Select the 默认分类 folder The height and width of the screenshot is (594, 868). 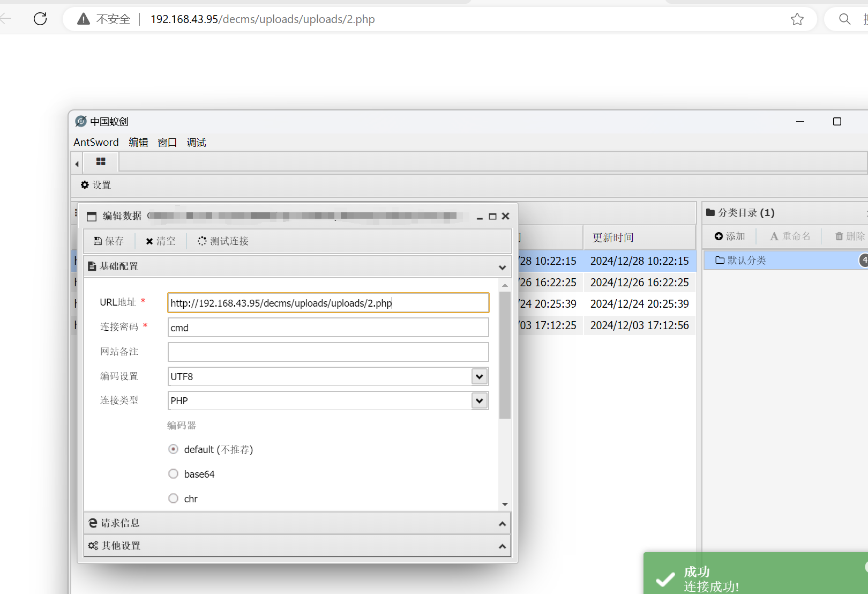(785, 261)
